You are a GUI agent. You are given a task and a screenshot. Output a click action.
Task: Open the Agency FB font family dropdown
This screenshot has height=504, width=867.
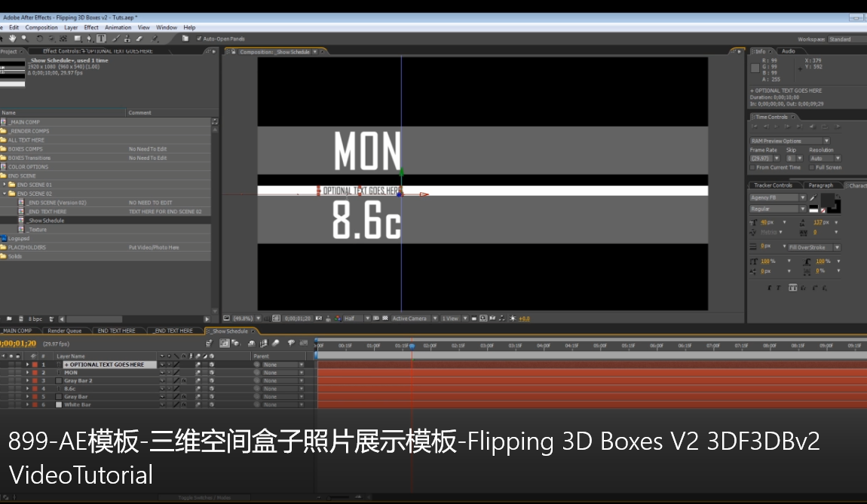point(778,197)
